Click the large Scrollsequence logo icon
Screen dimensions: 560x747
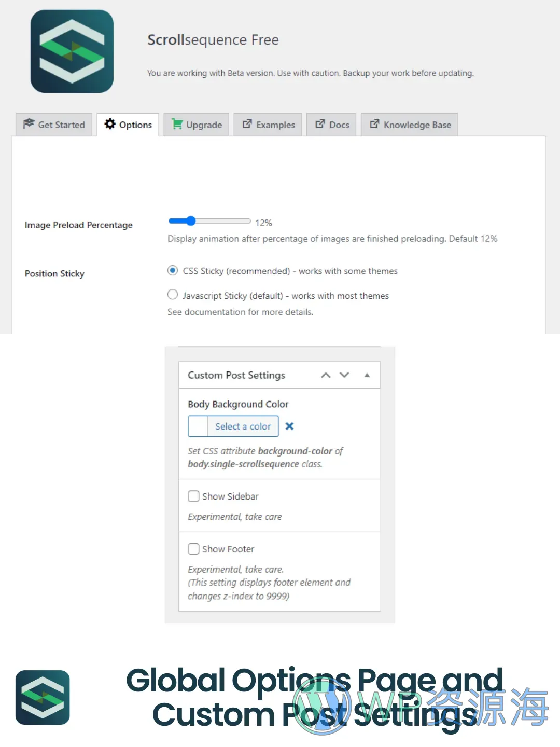click(x=72, y=51)
